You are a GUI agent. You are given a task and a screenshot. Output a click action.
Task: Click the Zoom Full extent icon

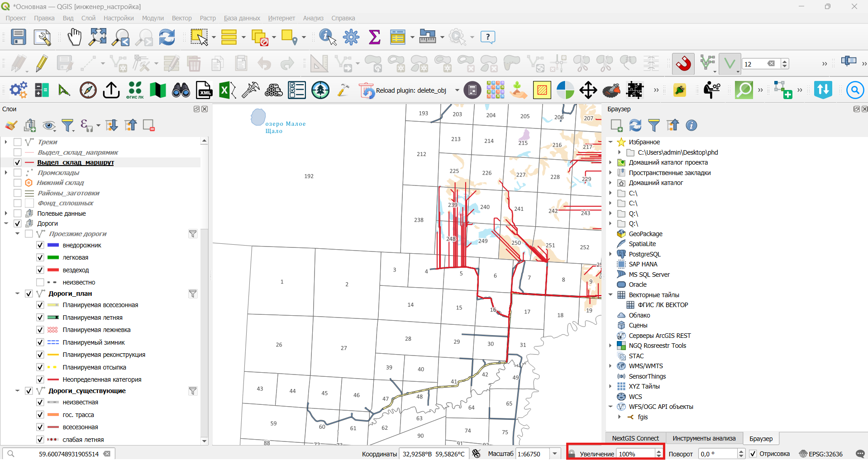click(97, 37)
